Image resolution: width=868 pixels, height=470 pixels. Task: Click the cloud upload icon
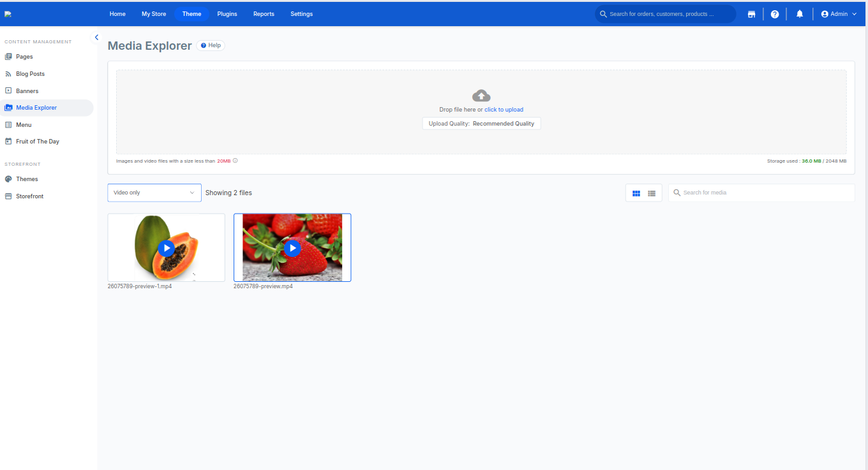(481, 96)
